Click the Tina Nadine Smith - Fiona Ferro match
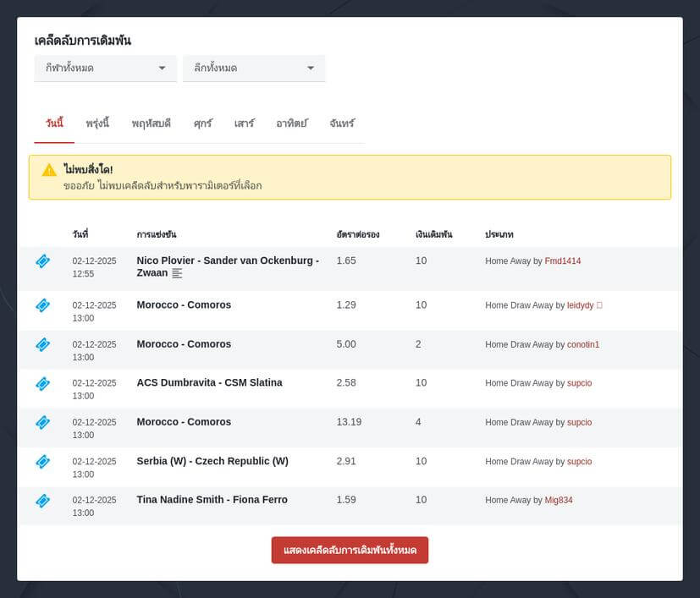The width and height of the screenshot is (700, 598). pyautogui.click(x=212, y=500)
